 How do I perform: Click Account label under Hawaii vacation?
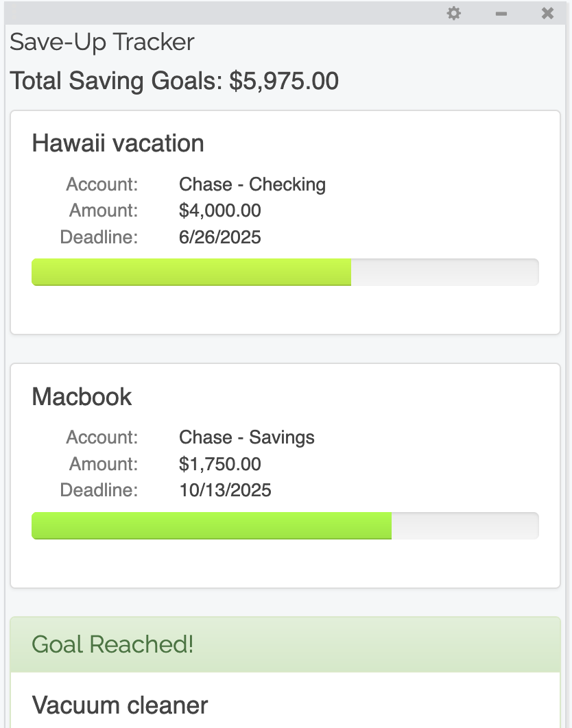tap(102, 184)
